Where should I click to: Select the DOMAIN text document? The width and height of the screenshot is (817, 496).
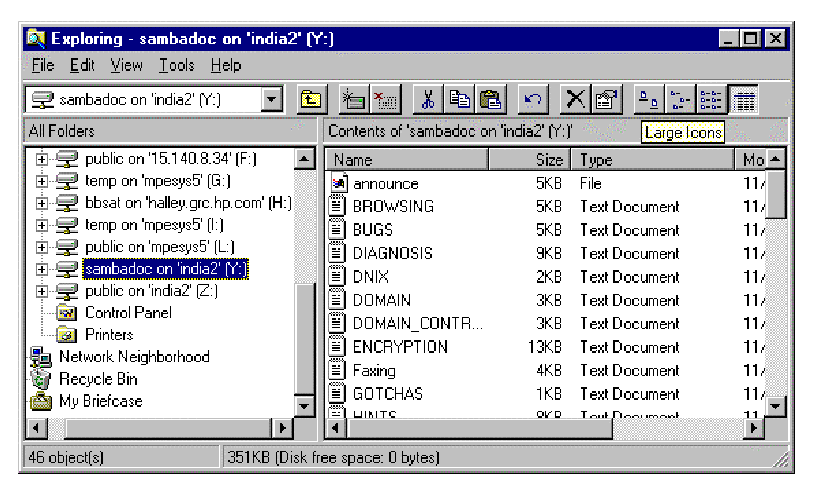coord(382,301)
